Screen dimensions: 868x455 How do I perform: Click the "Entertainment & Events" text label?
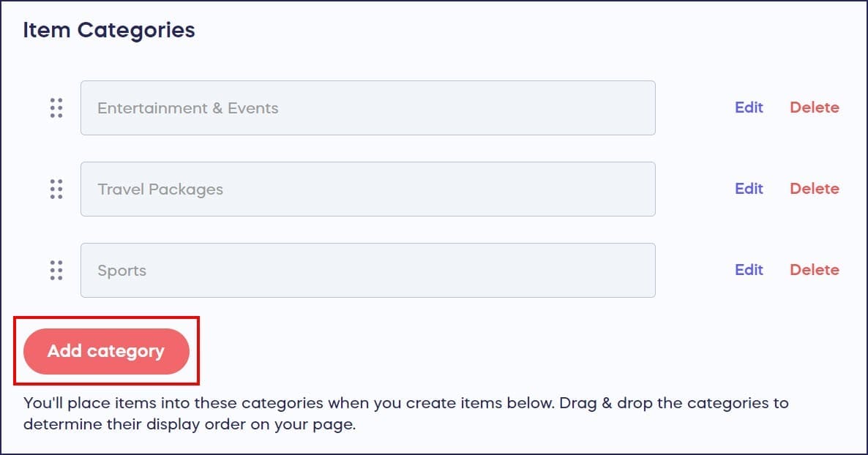pyautogui.click(x=188, y=108)
